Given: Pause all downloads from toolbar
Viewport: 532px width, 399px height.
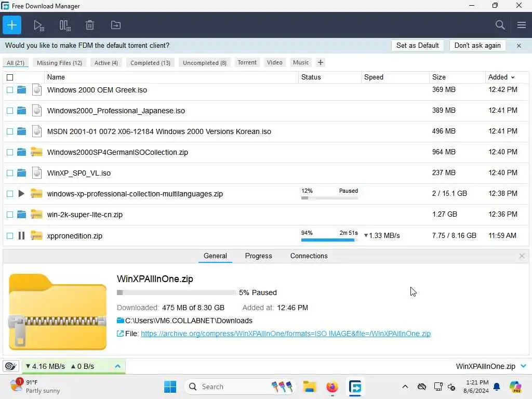Looking at the screenshot, I should coord(64,25).
